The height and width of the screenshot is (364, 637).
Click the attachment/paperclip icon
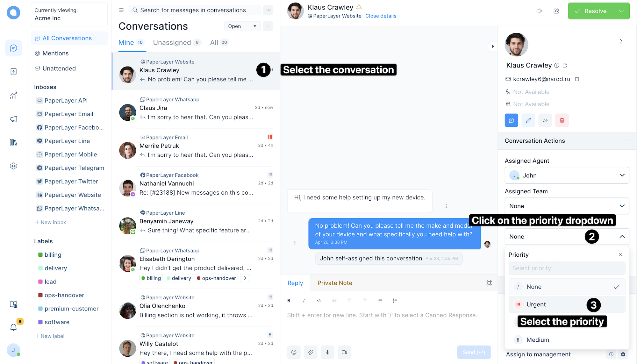click(x=310, y=352)
